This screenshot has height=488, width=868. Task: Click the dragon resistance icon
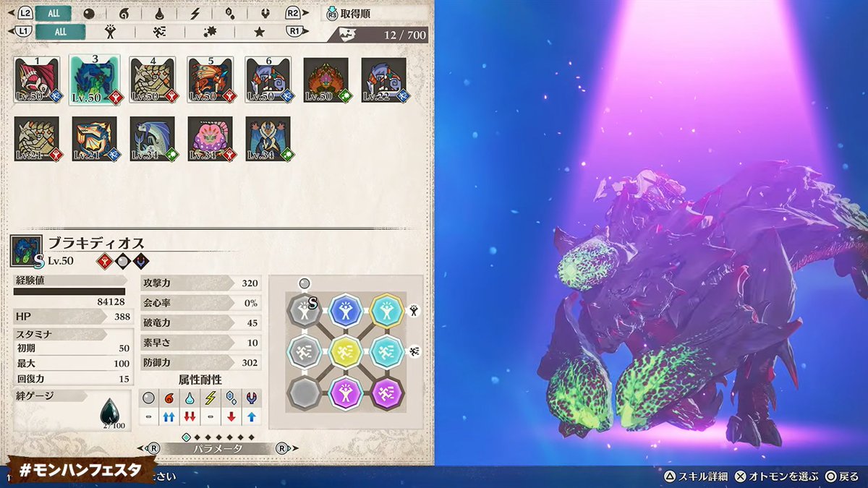(x=251, y=398)
